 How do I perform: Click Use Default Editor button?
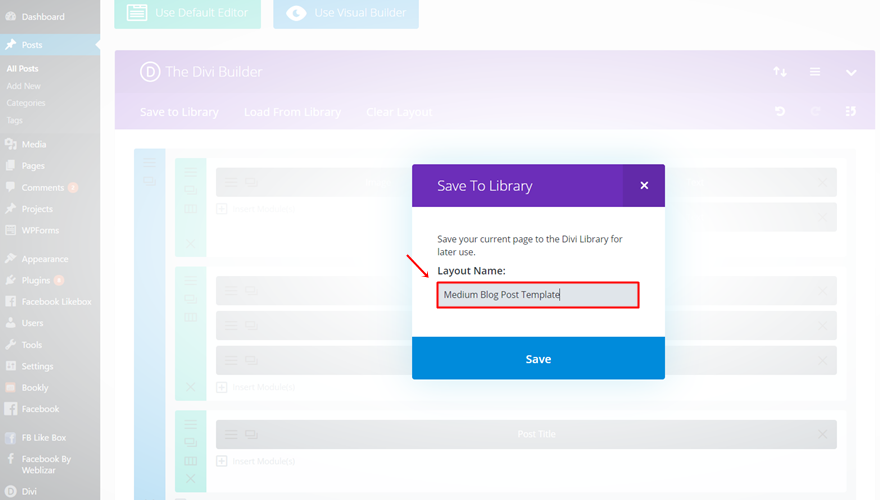[187, 13]
